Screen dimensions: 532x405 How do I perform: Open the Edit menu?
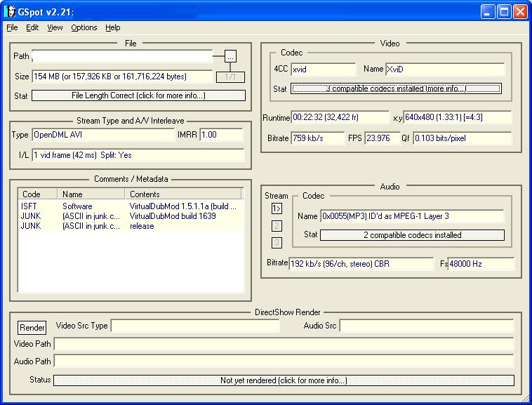click(32, 27)
